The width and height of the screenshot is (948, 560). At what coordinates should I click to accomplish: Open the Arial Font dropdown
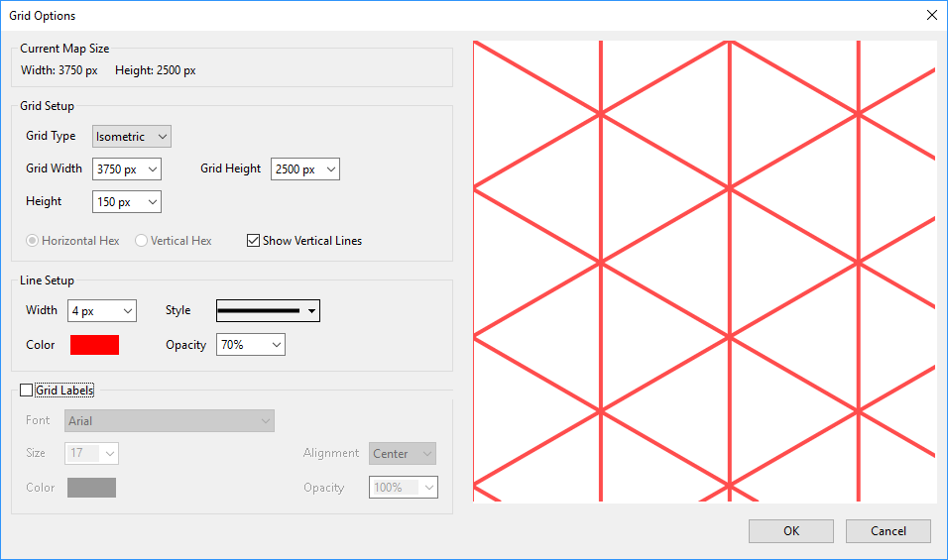click(169, 421)
